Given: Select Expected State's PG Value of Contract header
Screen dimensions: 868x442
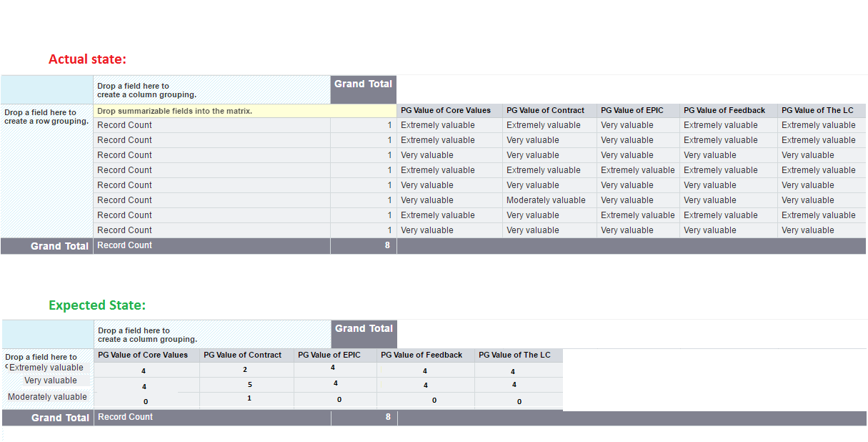Looking at the screenshot, I should click(246, 355).
